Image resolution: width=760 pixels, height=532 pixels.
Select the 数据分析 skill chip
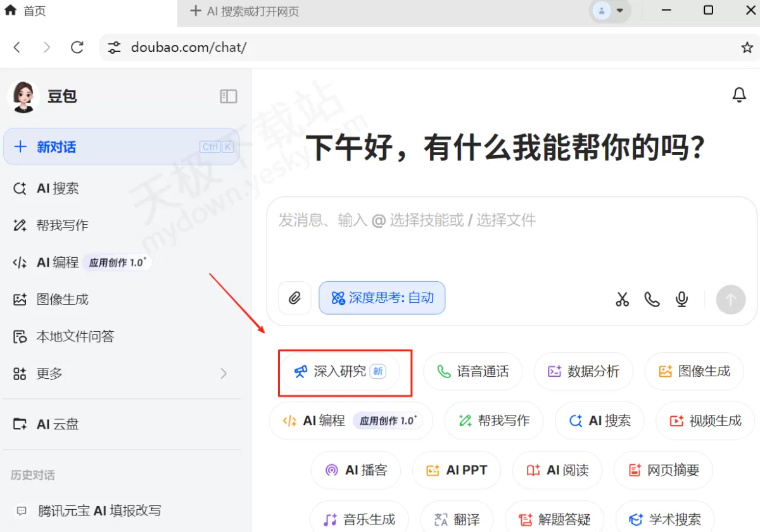[x=583, y=372]
